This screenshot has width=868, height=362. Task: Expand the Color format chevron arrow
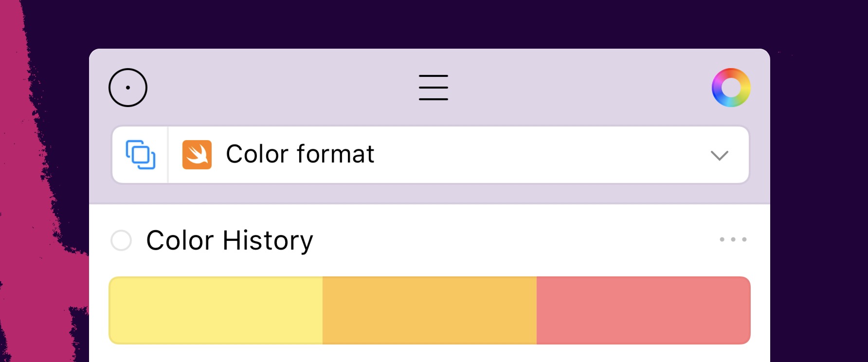[x=719, y=155]
